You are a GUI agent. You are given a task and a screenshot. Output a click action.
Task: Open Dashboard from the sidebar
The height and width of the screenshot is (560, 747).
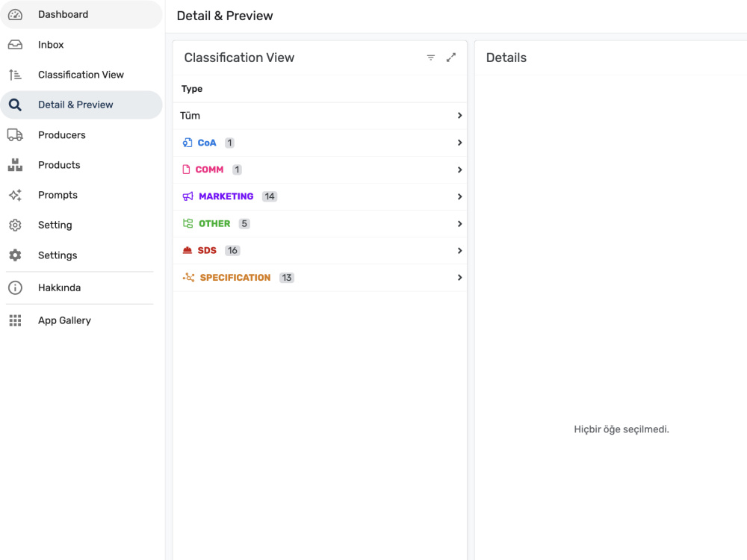[81, 15]
